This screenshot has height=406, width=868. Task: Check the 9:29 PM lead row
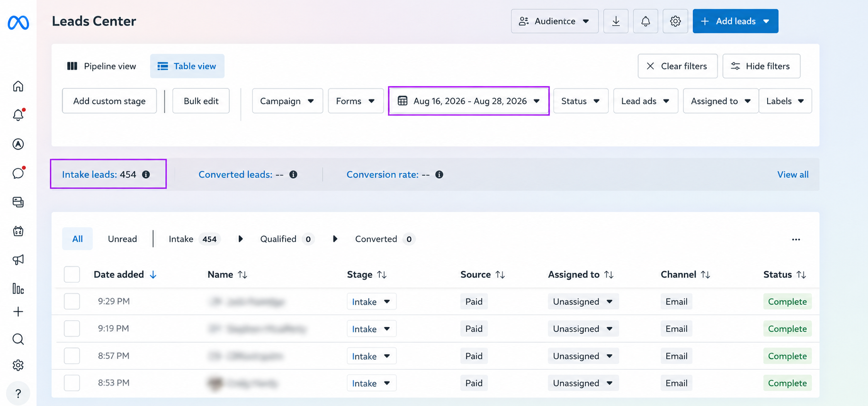click(72, 301)
